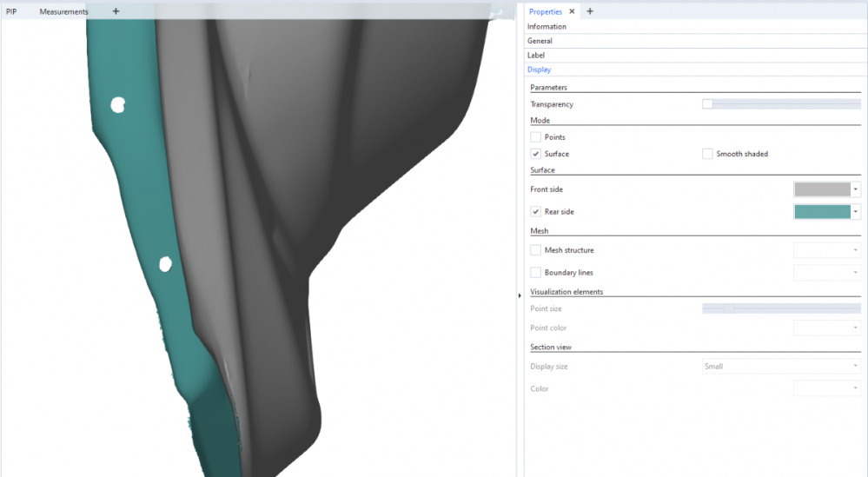Add a new tab beside Properties
This screenshot has height=477, width=868.
pyautogui.click(x=590, y=11)
